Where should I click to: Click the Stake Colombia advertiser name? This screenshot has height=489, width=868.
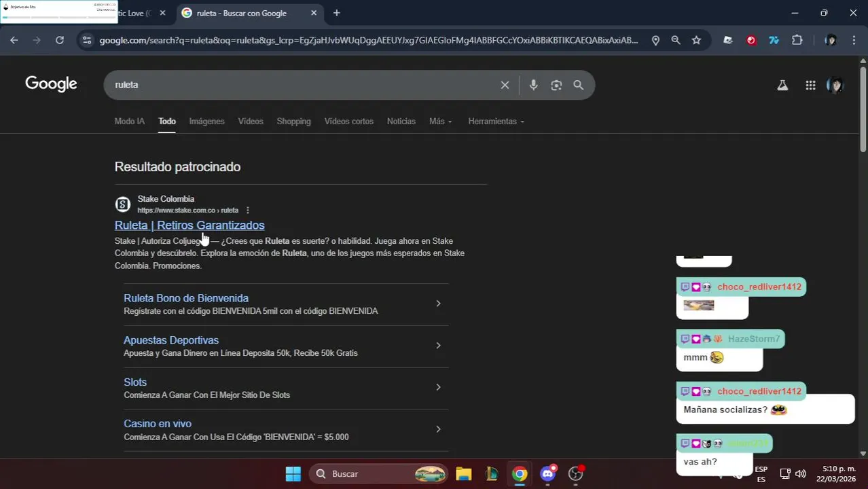[x=166, y=199]
